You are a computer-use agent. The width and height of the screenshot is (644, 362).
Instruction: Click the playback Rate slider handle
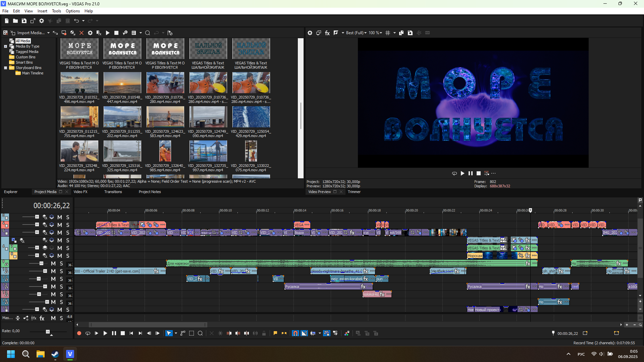point(48,332)
